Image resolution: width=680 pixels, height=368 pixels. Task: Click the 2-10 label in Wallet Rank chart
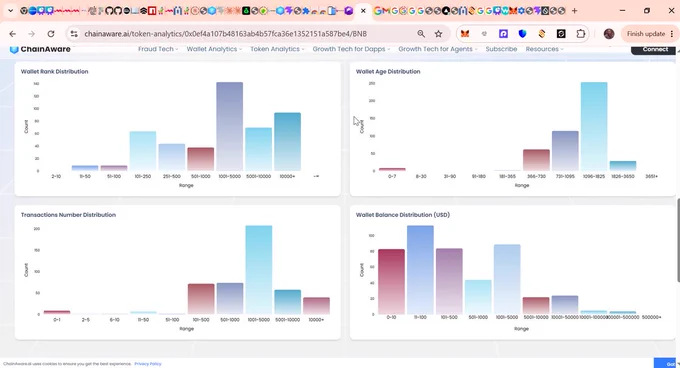click(x=56, y=176)
